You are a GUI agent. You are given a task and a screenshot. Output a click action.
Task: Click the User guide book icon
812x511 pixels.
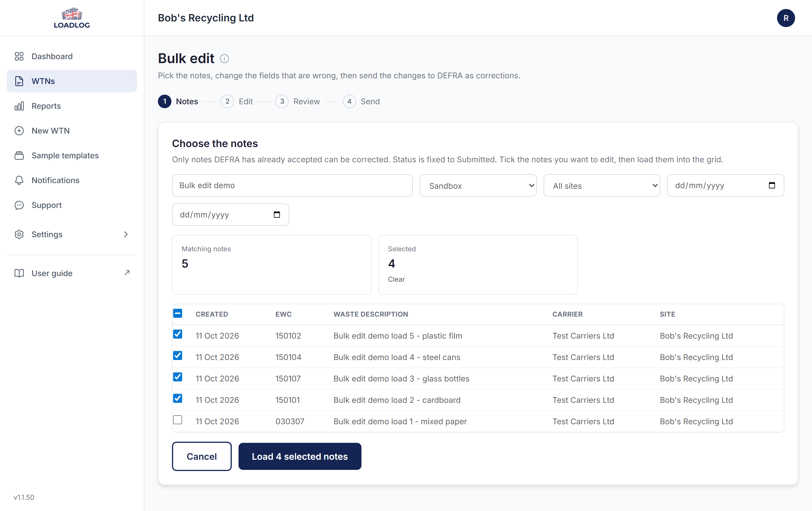[19, 273]
